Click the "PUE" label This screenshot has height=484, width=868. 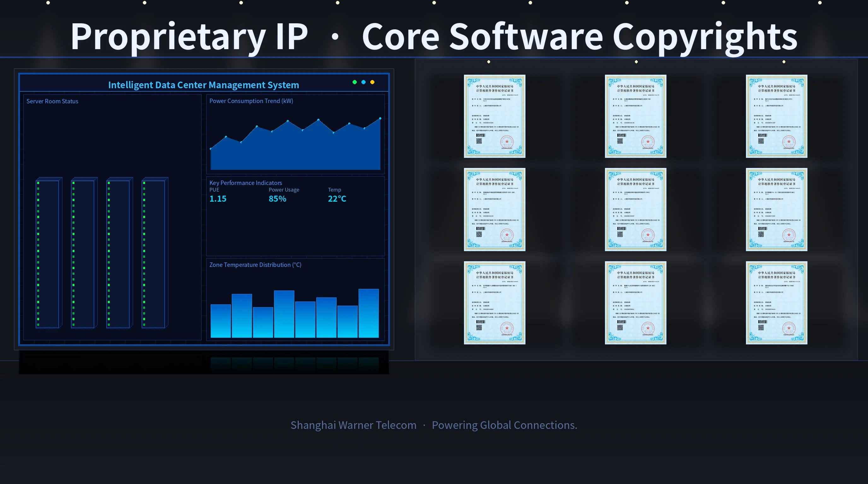[x=214, y=190]
